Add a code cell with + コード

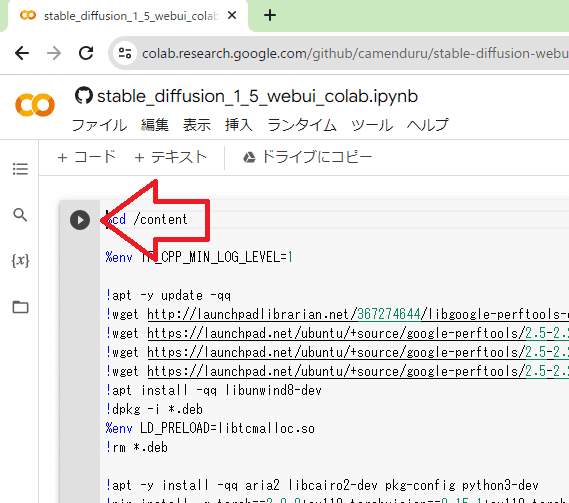click(87, 157)
